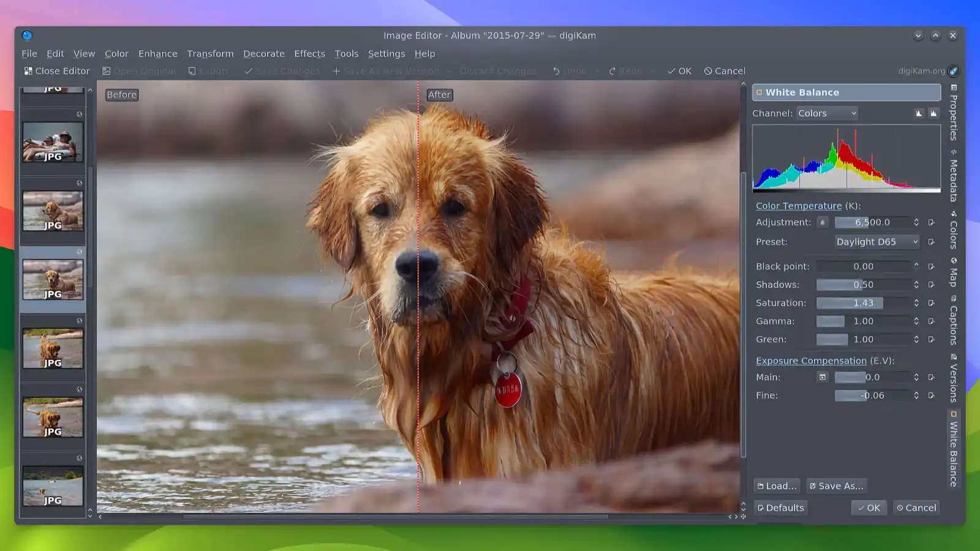Reset the Color Temperature adjustment value

tap(931, 222)
